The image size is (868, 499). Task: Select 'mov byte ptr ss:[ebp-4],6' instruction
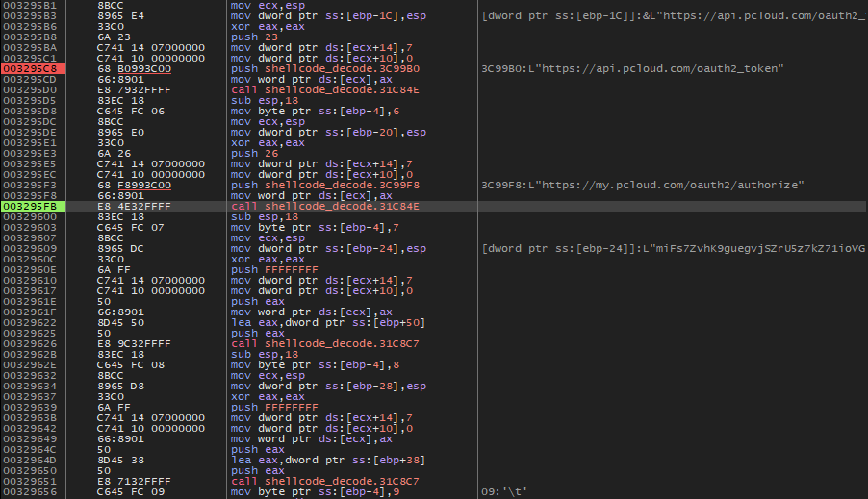[315, 112]
